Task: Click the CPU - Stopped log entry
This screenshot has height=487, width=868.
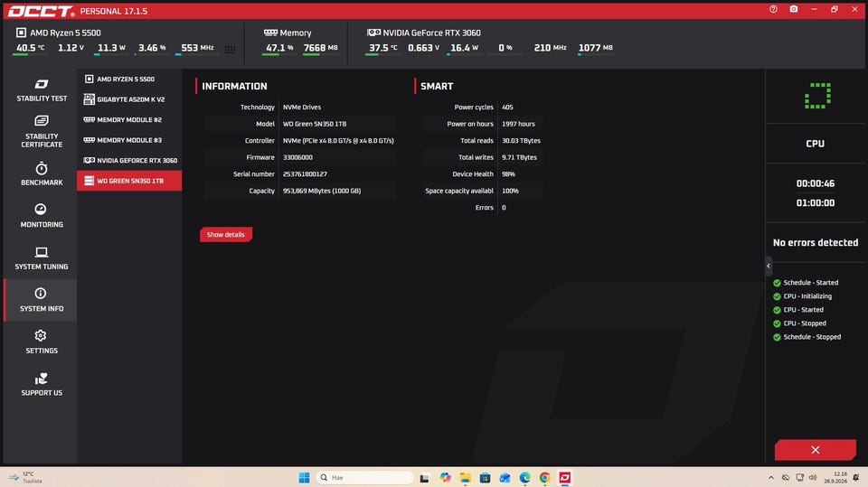Action: (800, 323)
